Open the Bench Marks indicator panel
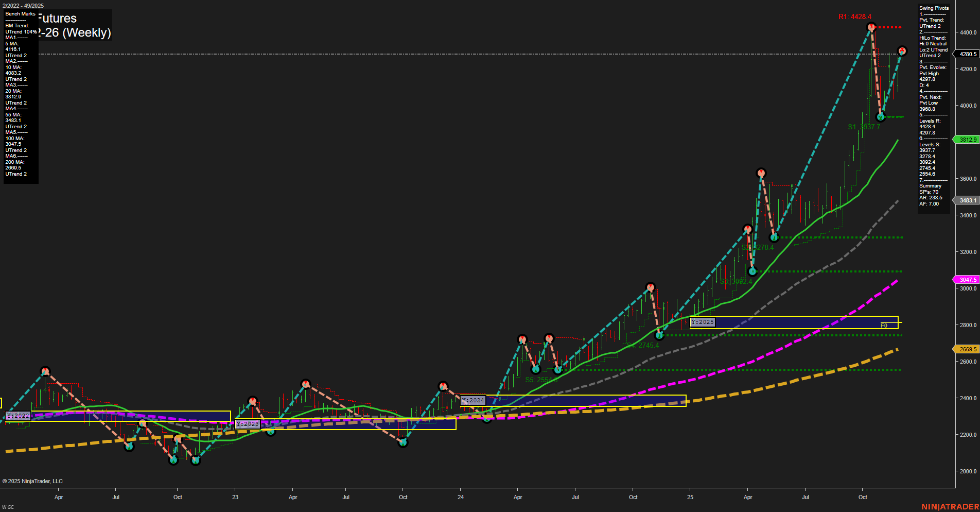The height and width of the screenshot is (512, 980). [x=20, y=14]
